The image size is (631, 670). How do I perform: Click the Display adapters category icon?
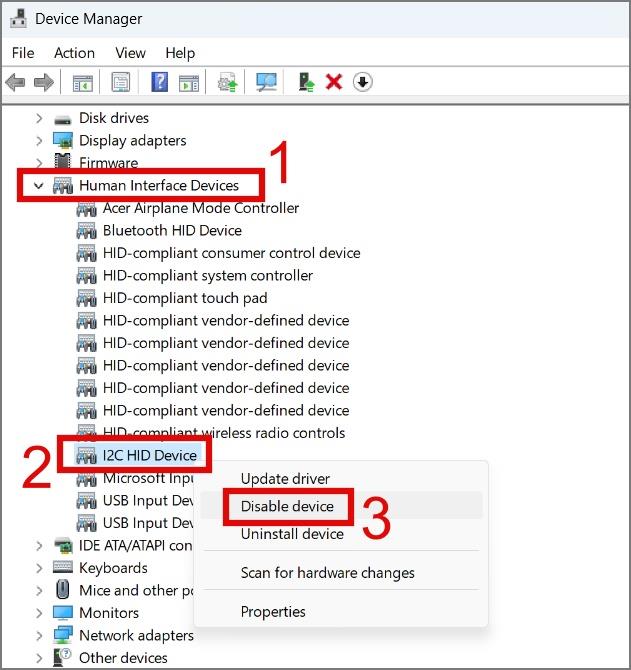click(63, 141)
